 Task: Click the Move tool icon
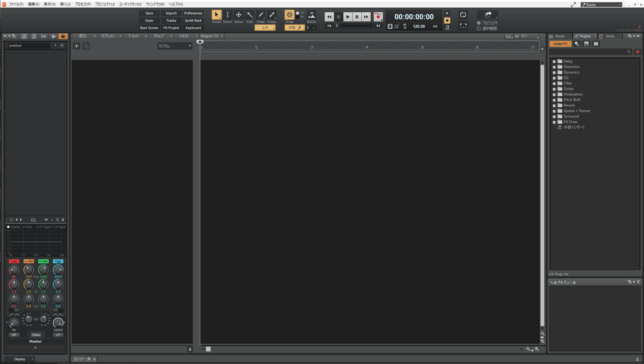pos(239,15)
